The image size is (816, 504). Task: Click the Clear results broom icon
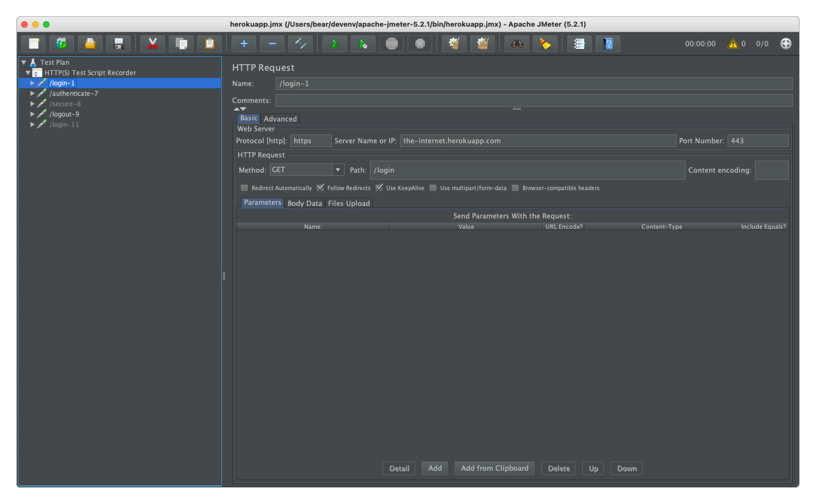click(454, 44)
